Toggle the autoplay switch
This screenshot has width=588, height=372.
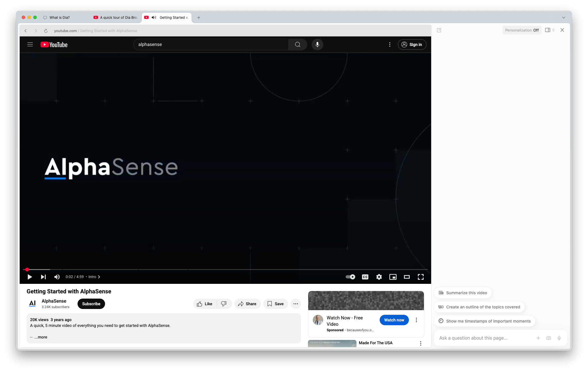[x=350, y=277]
